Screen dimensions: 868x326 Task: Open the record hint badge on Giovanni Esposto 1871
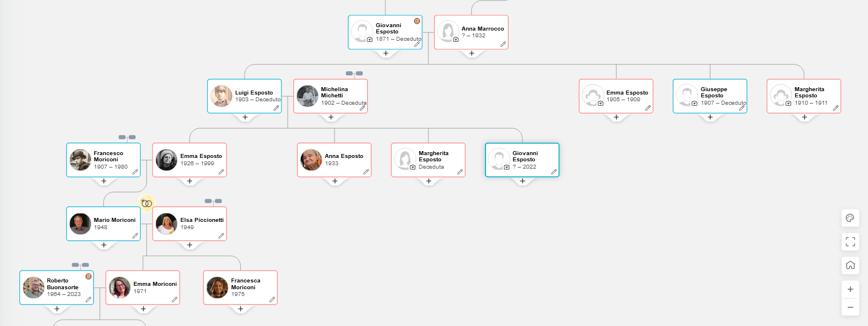[416, 21]
